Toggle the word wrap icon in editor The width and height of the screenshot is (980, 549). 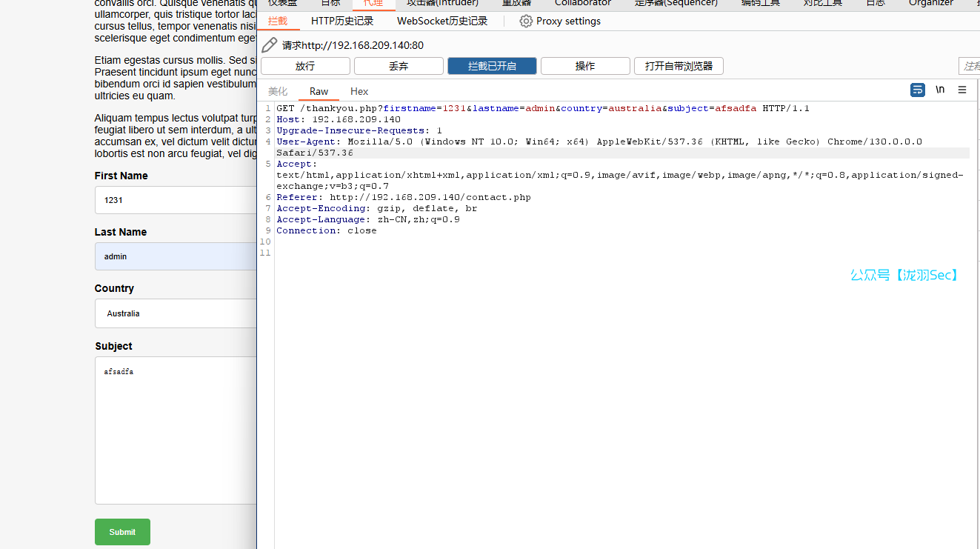click(x=918, y=90)
